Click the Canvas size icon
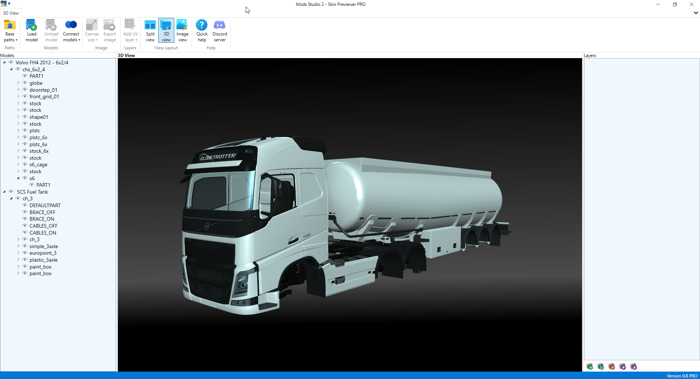Viewport: 700px width, 379px height. (x=92, y=25)
